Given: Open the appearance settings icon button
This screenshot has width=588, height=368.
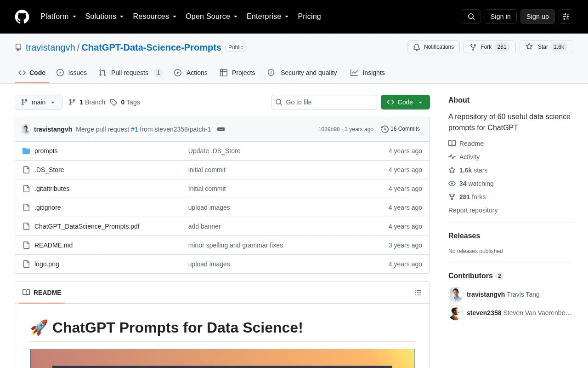Looking at the screenshot, I should pyautogui.click(x=566, y=17).
